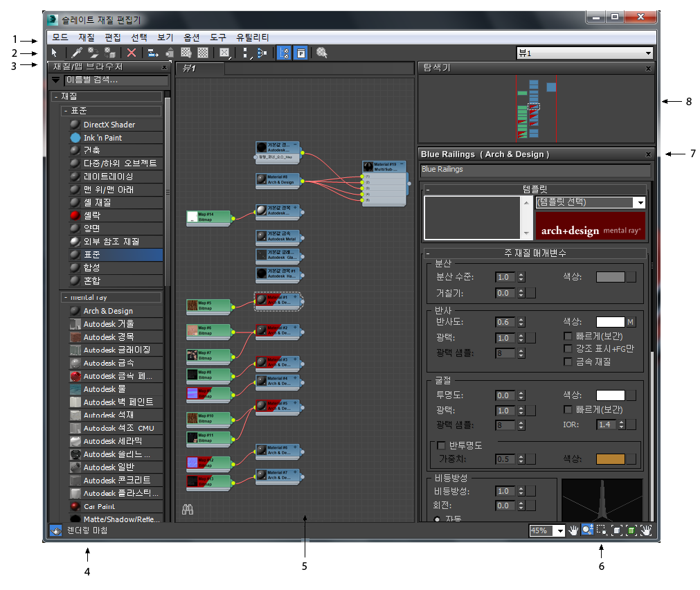
Task: Select Car Paint material entry
Action: tap(116, 506)
